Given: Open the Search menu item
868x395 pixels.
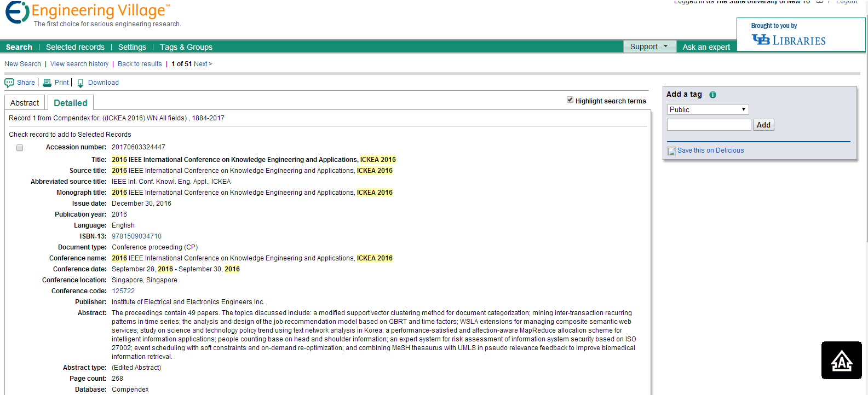Looking at the screenshot, I should 19,47.
